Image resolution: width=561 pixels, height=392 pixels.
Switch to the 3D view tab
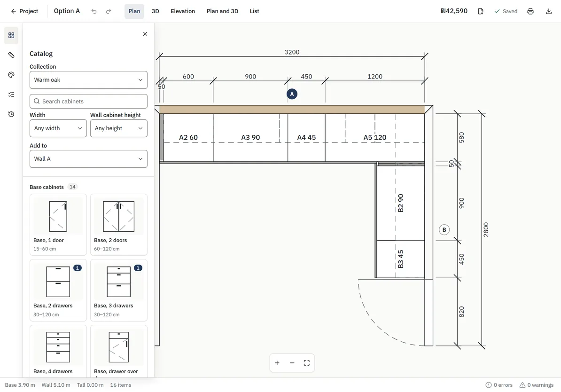click(x=155, y=11)
